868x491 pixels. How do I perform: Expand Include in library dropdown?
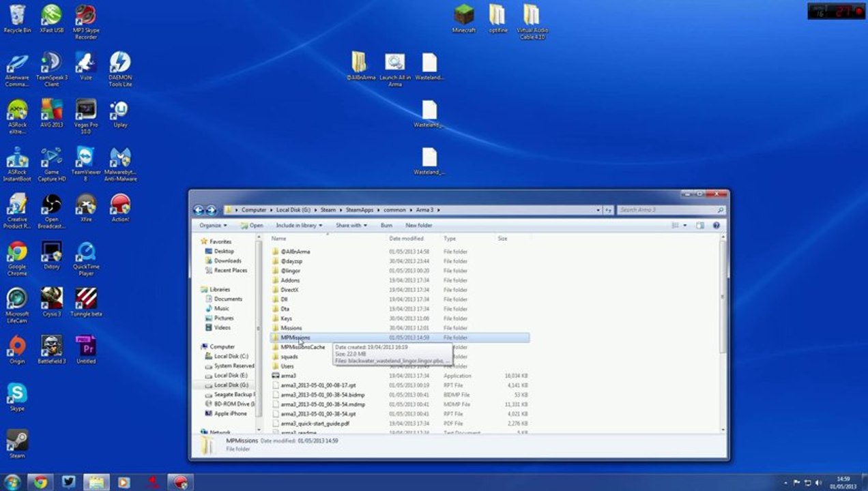click(299, 225)
